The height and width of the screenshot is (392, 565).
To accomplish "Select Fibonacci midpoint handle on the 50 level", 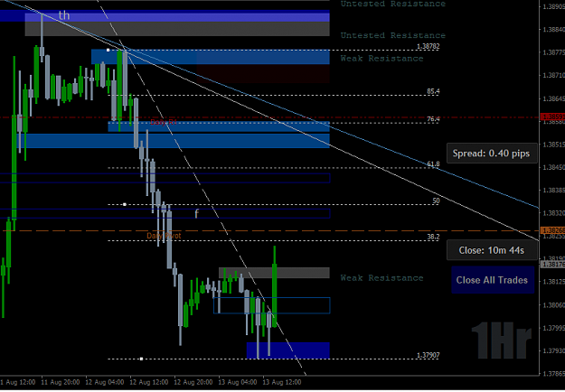I will tap(125, 204).
